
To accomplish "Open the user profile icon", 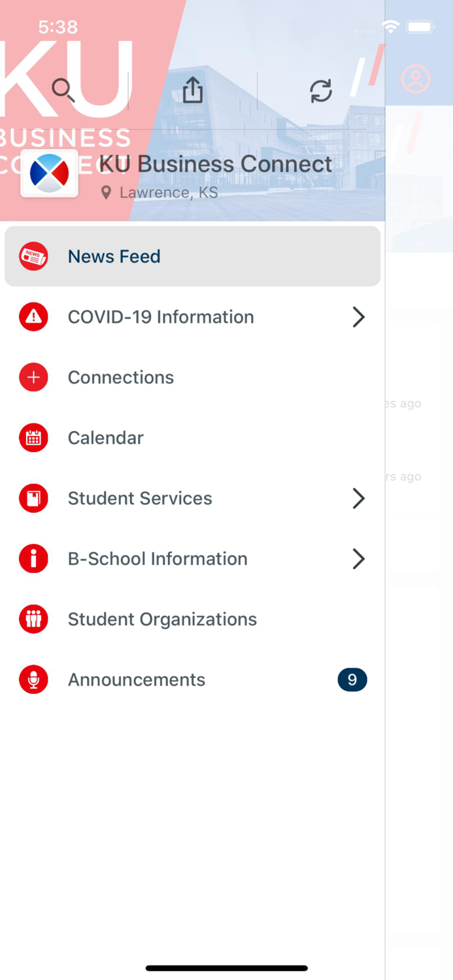I will coord(416,78).
